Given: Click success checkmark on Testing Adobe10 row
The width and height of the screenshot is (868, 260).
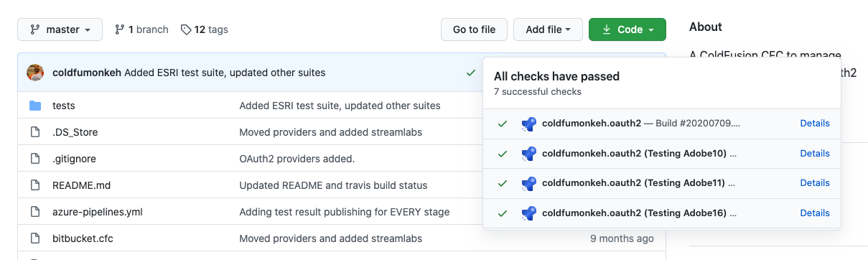Looking at the screenshot, I should click(503, 154).
